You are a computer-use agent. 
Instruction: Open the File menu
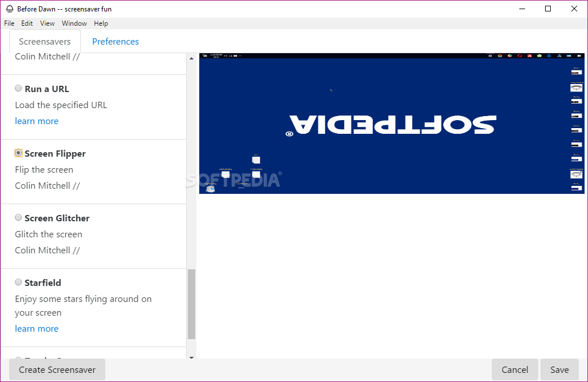pos(9,23)
